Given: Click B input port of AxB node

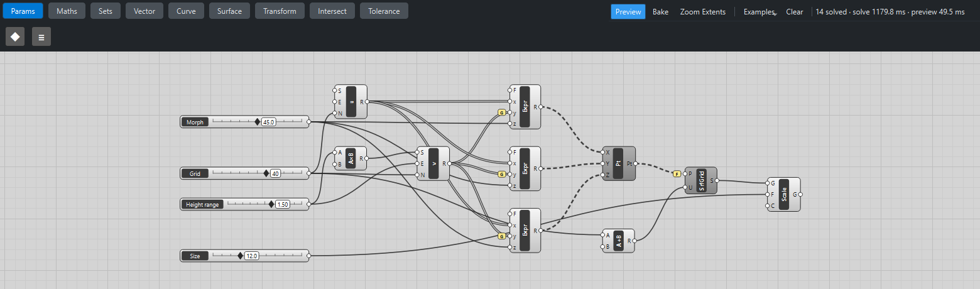Looking at the screenshot, I should [334, 165].
